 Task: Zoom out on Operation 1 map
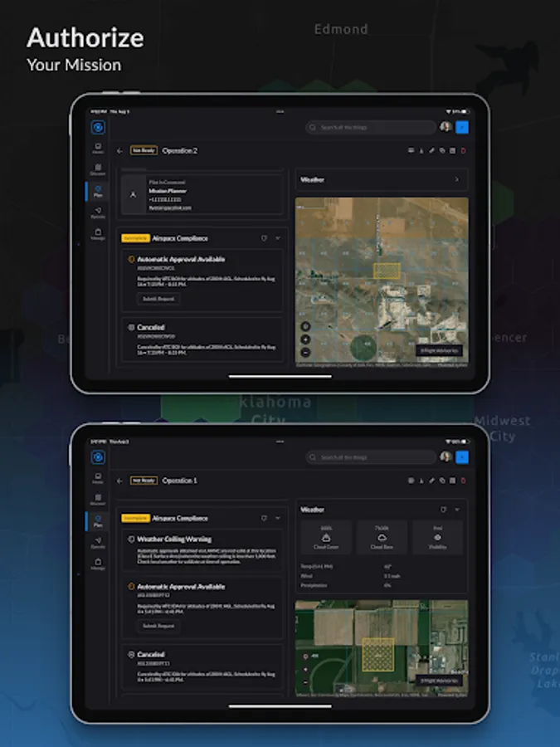pos(305,682)
